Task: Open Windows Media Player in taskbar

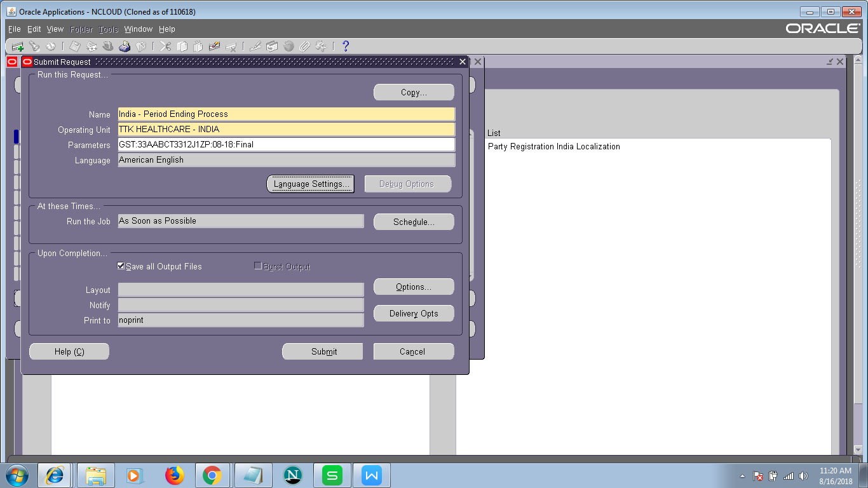Action: tap(134, 475)
